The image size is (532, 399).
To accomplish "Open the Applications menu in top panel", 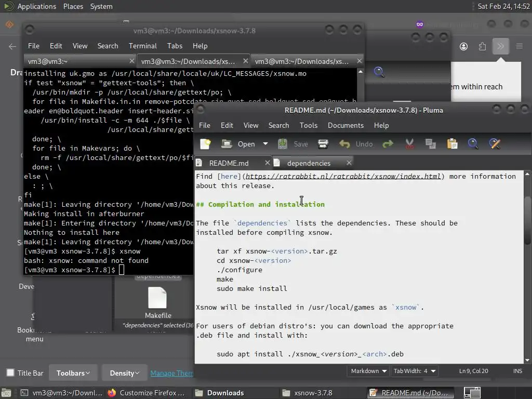I will click(37, 6).
